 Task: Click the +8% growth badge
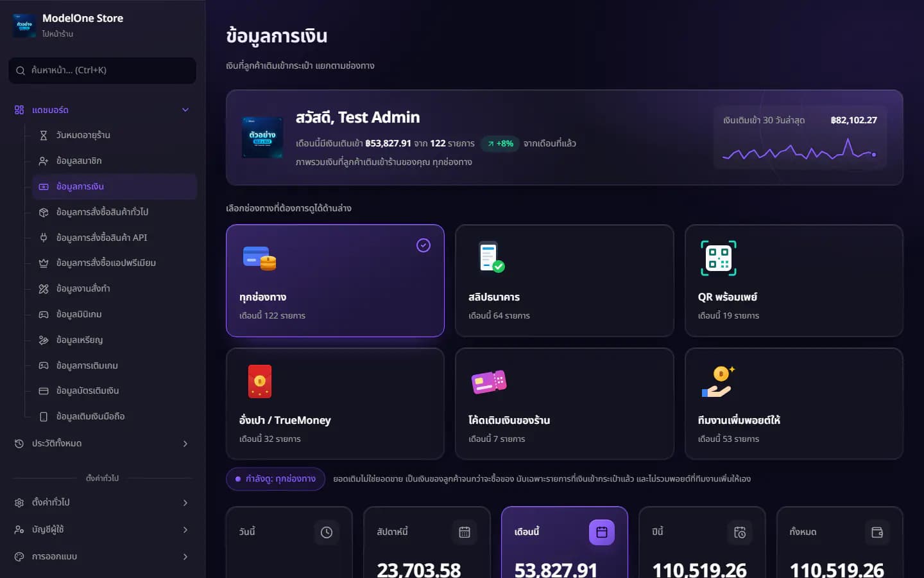(x=500, y=143)
